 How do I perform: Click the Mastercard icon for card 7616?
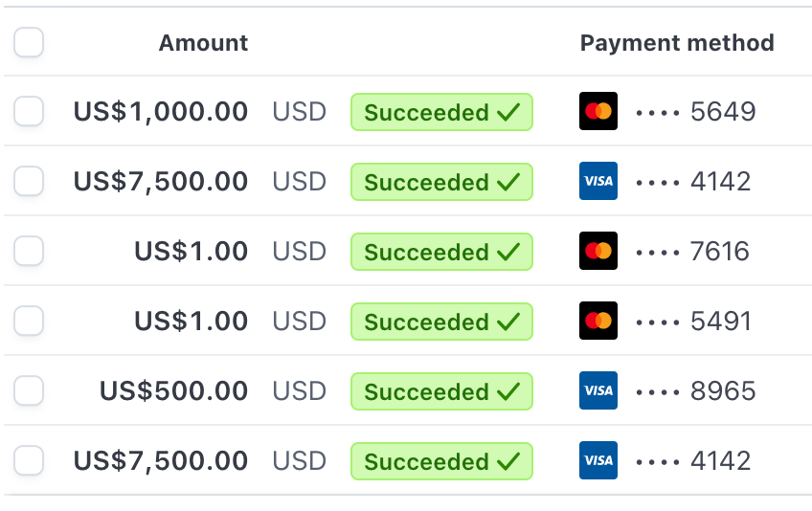click(x=598, y=251)
